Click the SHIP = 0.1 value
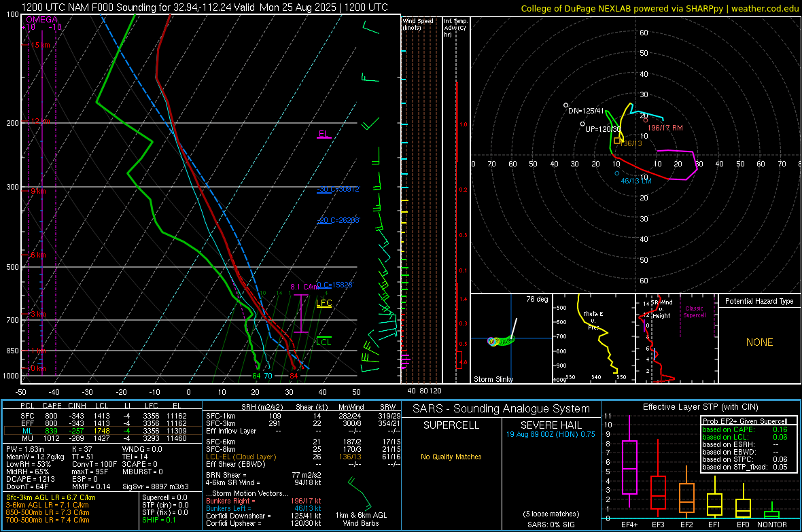Screen dimensions: 802x532 pos(159,520)
